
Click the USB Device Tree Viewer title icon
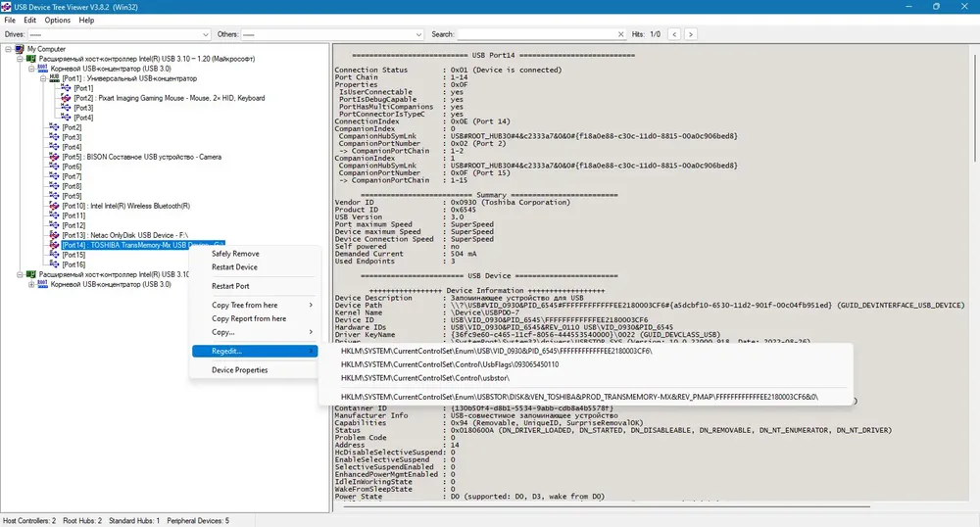(x=6, y=7)
